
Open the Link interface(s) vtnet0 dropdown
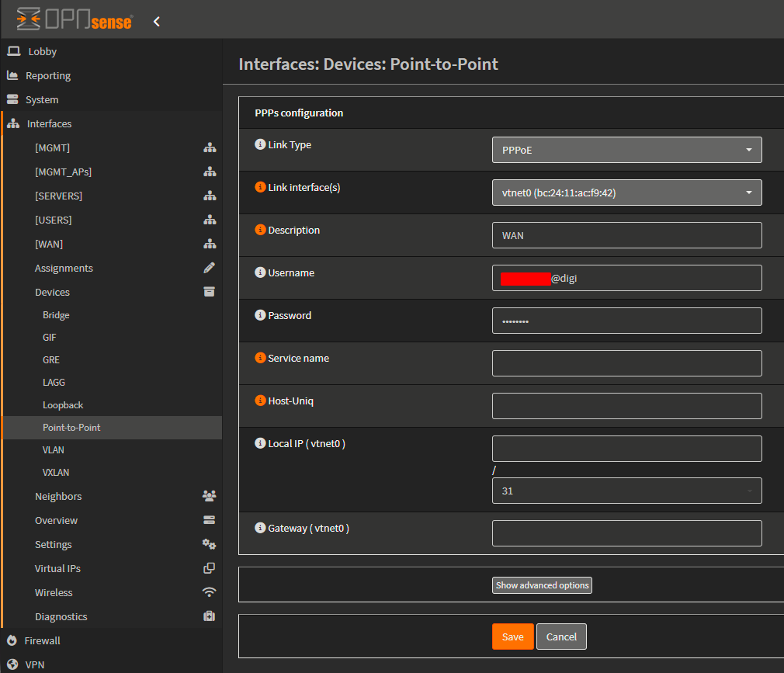pyautogui.click(x=627, y=193)
